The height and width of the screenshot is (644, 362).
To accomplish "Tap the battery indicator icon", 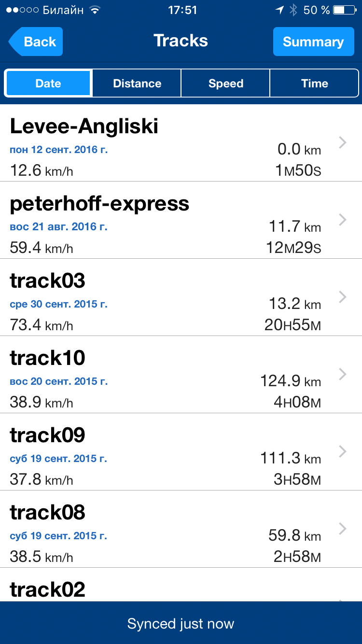I will [x=345, y=10].
